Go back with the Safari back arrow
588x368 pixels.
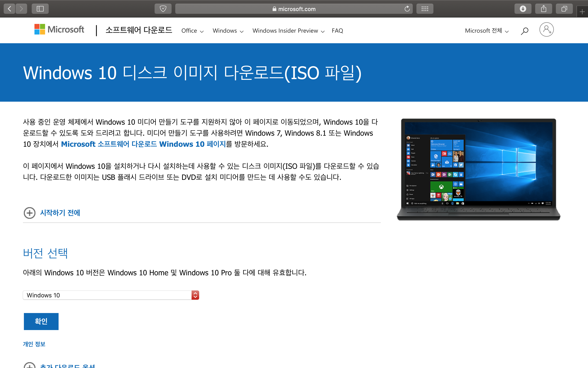point(9,9)
